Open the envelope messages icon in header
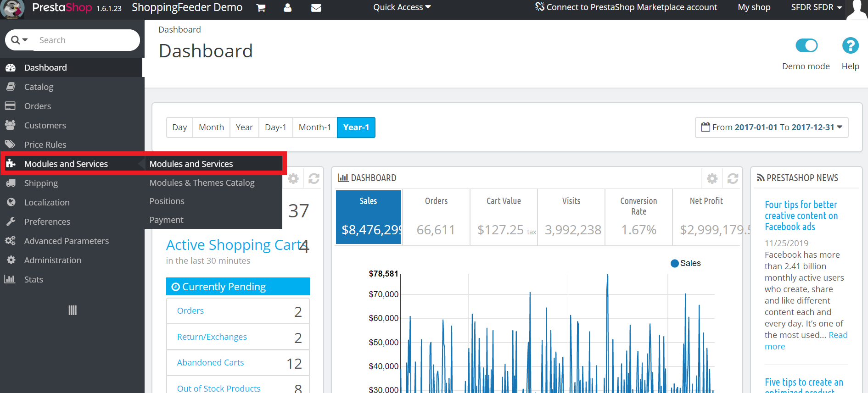 coord(316,8)
